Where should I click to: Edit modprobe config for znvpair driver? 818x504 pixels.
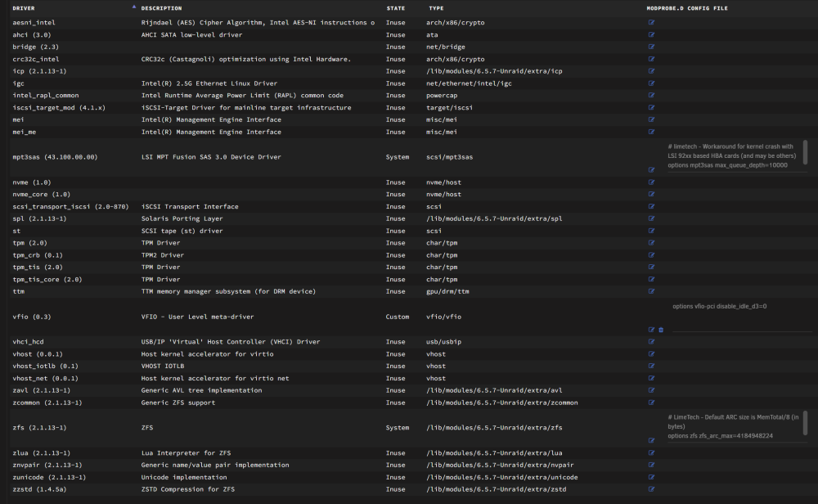pyautogui.click(x=651, y=465)
